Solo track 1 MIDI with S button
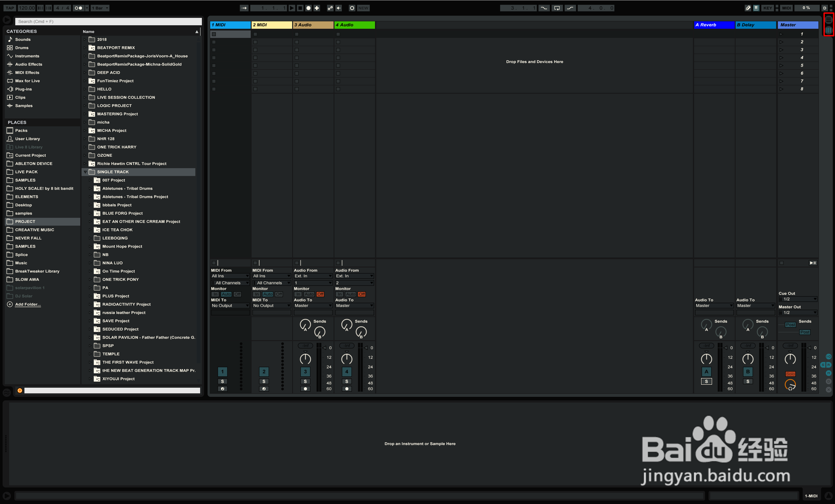 point(222,381)
